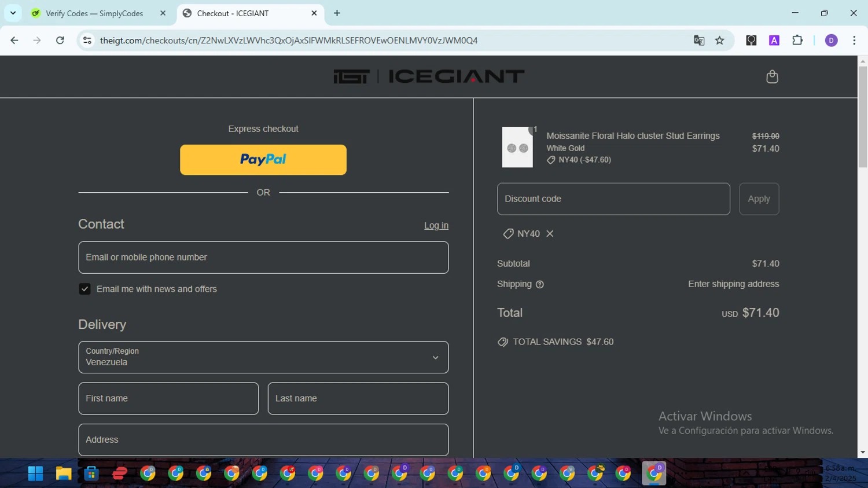
Task: Click the First name field
Action: coord(168,398)
